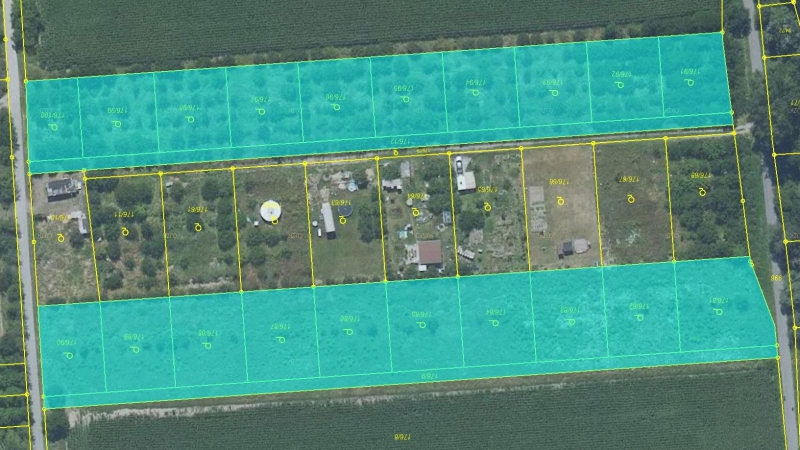Viewport: 800px width, 450px height.
Task: Select parcel 176/86 marker symbol
Action: (348, 332)
